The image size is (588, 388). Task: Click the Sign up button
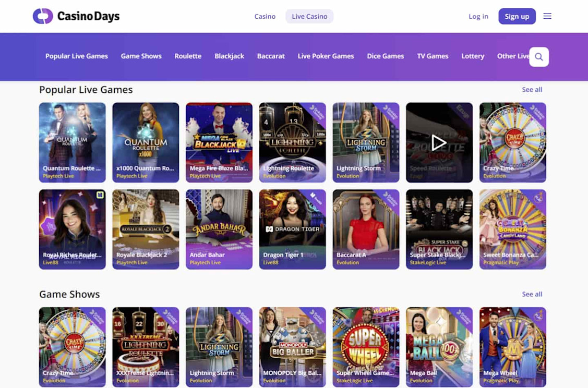click(x=517, y=17)
